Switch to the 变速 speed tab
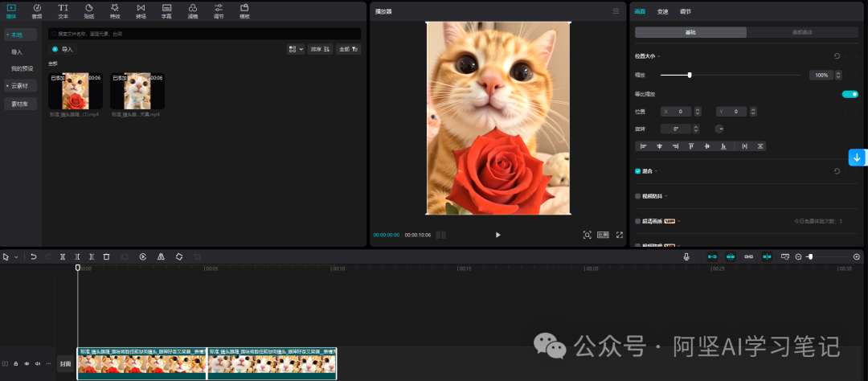 point(662,11)
